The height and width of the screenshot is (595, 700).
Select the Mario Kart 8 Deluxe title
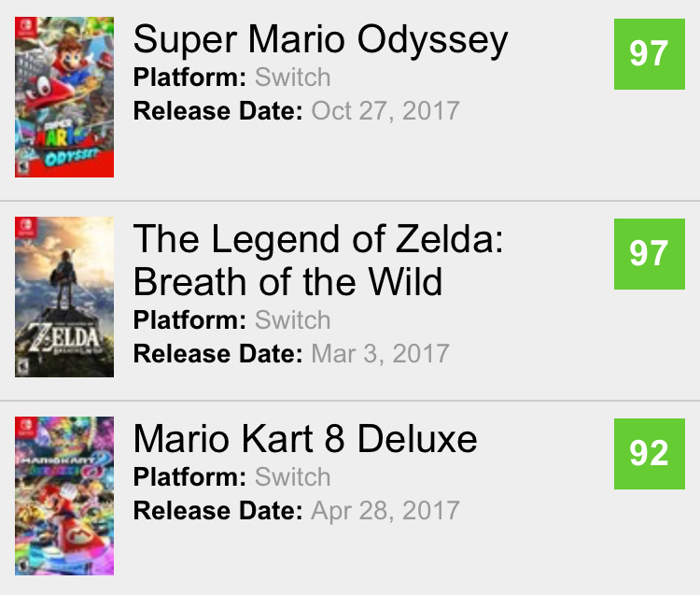coord(305,438)
